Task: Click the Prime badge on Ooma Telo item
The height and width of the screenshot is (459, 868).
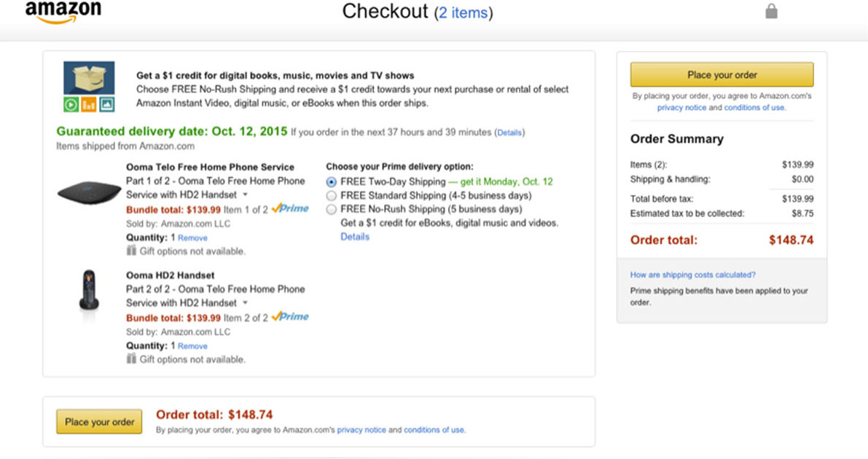Action: [290, 208]
